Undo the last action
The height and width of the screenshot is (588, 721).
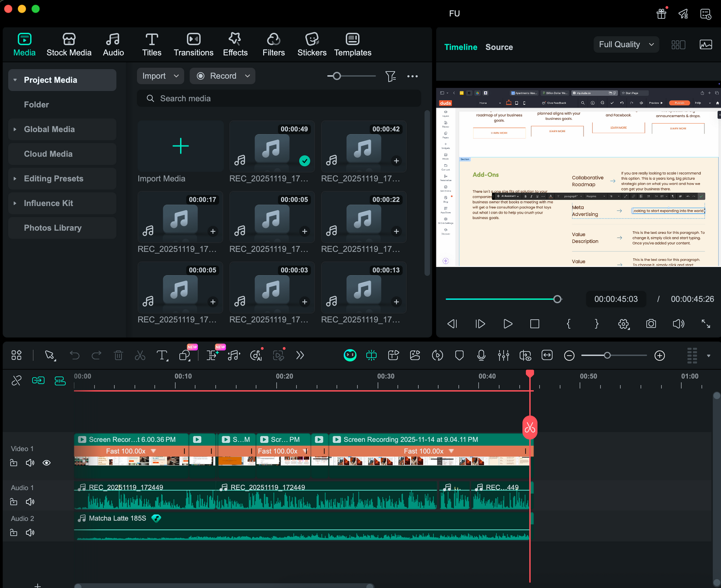(74, 355)
